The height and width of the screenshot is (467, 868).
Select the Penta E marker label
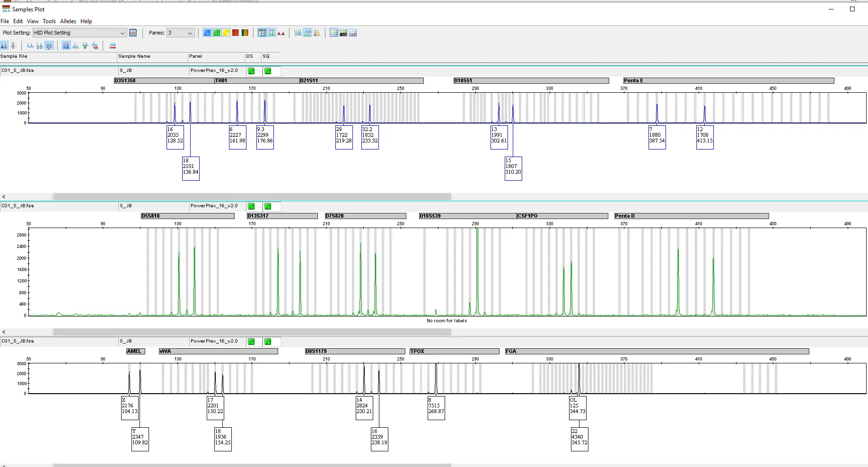[x=728, y=80]
